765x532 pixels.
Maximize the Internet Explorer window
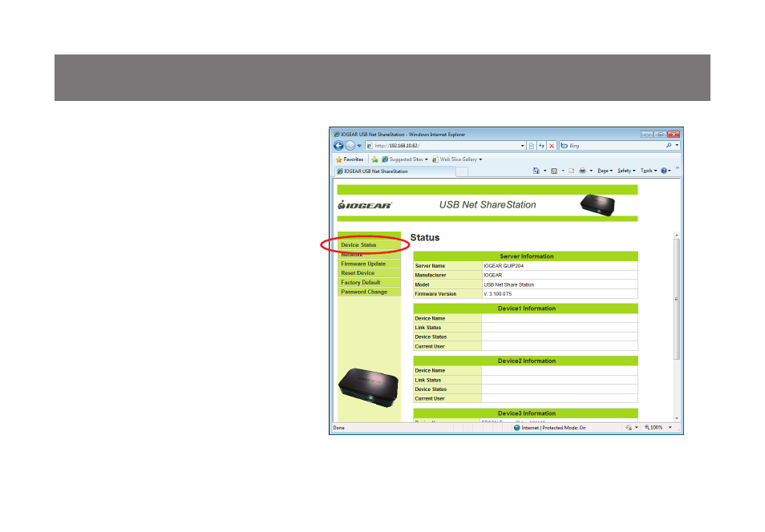click(x=660, y=134)
